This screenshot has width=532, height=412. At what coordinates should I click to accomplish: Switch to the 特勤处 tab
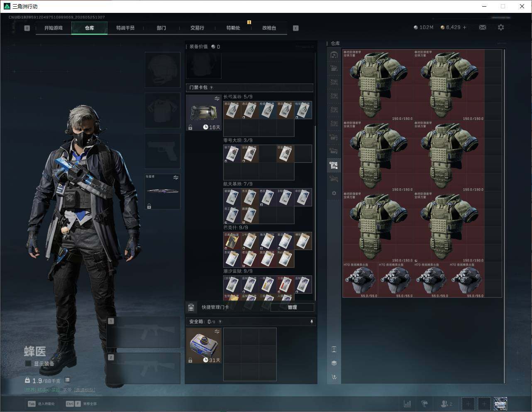[x=233, y=28]
